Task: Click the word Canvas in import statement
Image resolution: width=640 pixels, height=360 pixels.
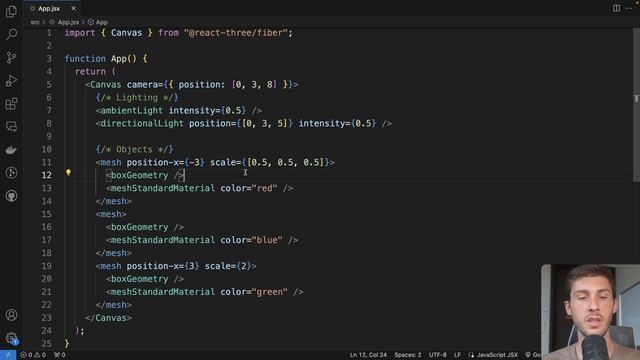Action: pos(127,33)
